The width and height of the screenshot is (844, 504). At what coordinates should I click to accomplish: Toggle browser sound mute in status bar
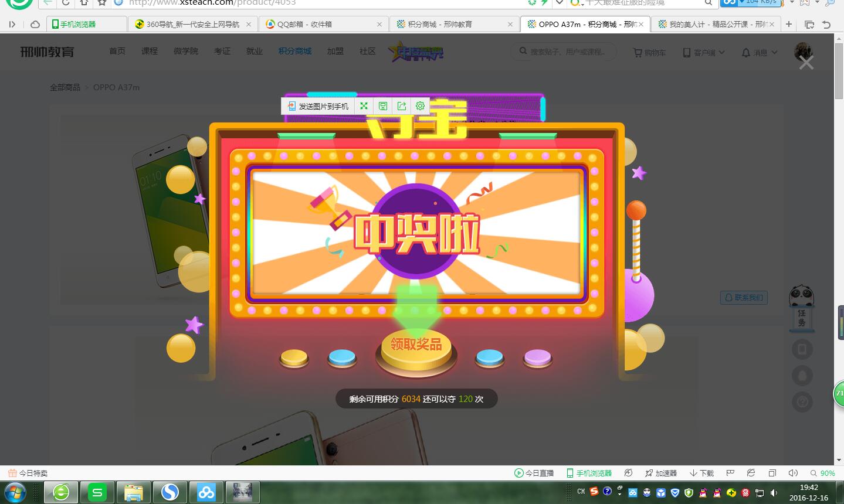[x=793, y=473]
